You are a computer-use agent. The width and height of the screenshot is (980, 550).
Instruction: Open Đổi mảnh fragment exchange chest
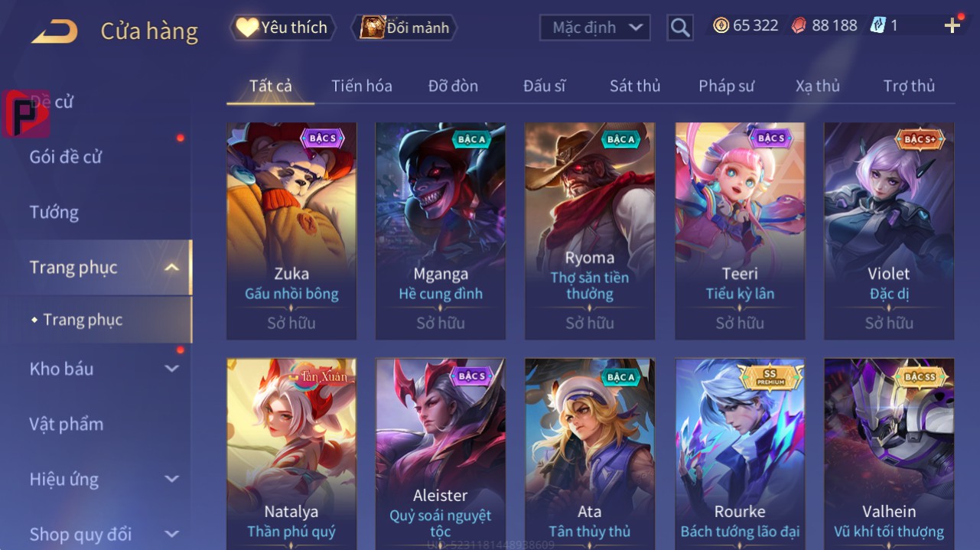[x=404, y=28]
